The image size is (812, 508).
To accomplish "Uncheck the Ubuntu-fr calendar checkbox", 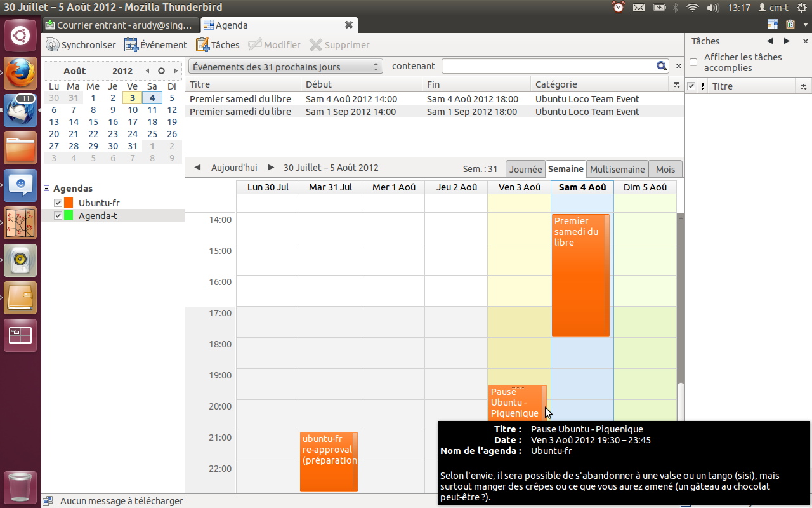I will click(x=58, y=203).
